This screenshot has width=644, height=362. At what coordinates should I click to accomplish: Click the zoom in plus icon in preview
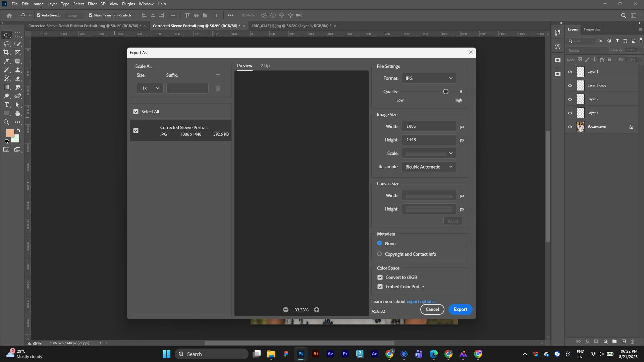pos(317,310)
